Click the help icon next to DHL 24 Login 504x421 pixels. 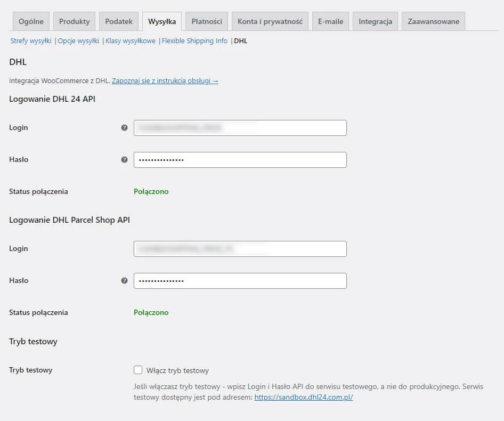coord(124,128)
